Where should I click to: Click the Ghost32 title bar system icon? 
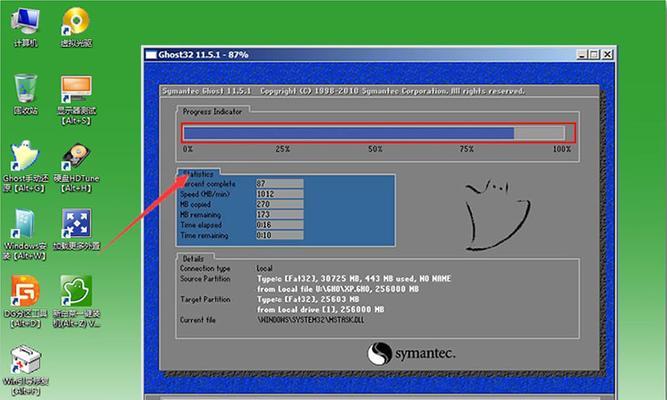click(x=151, y=55)
